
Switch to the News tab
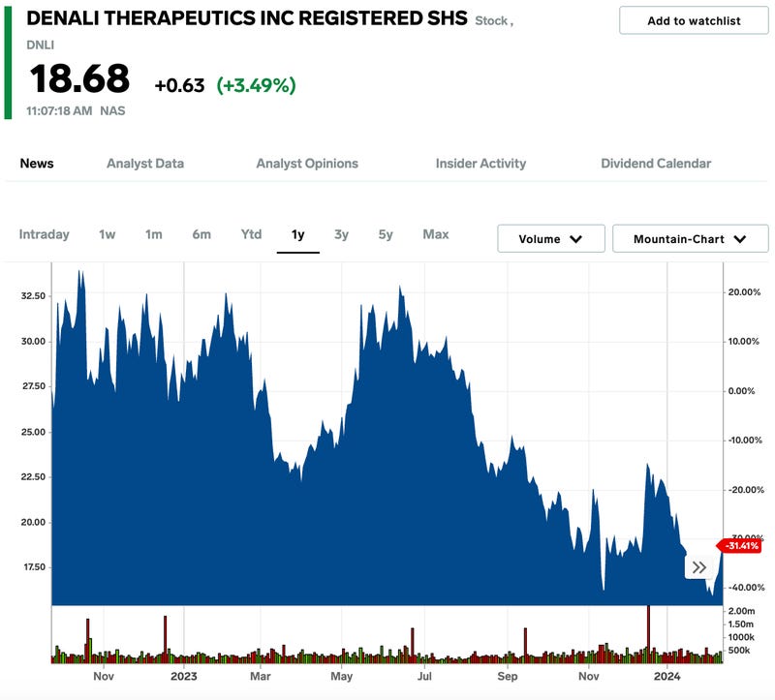(37, 164)
